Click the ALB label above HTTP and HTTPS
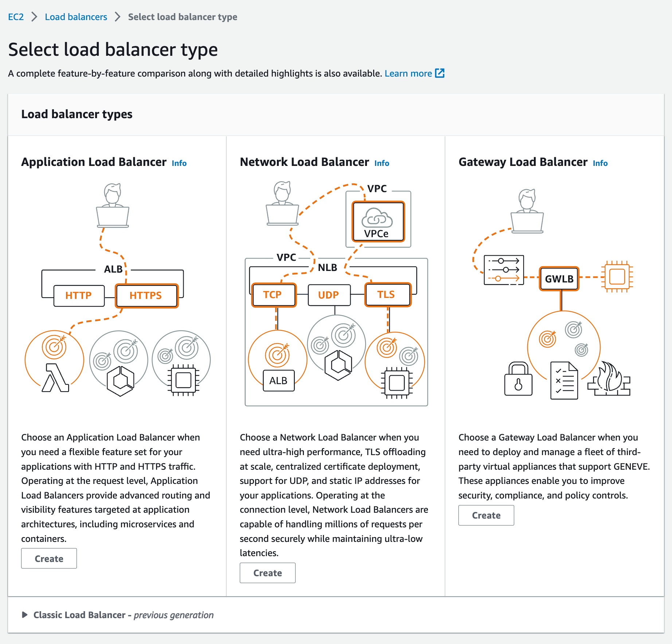 pos(113,269)
